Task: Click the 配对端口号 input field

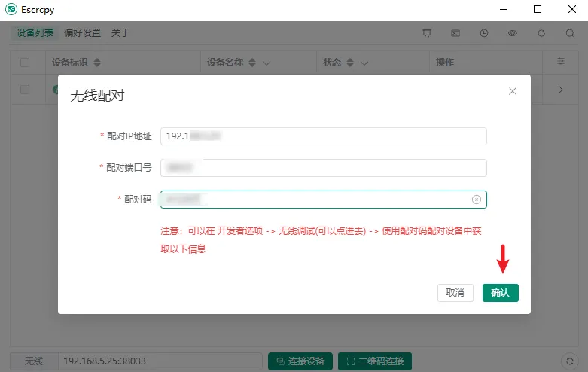Action: pos(323,168)
